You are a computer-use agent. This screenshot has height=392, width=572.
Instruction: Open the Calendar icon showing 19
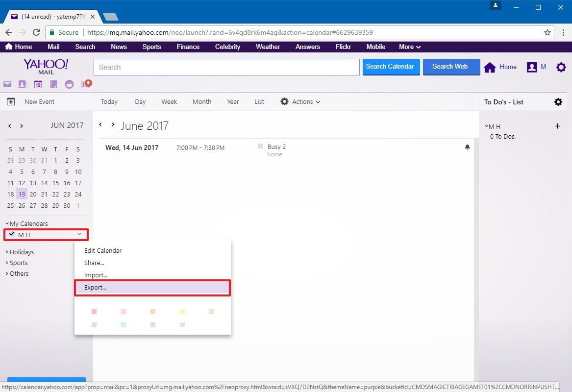(x=38, y=85)
